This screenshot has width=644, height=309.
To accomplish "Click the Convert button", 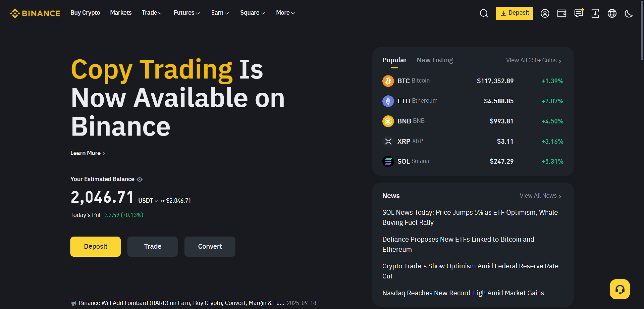I will [x=210, y=246].
